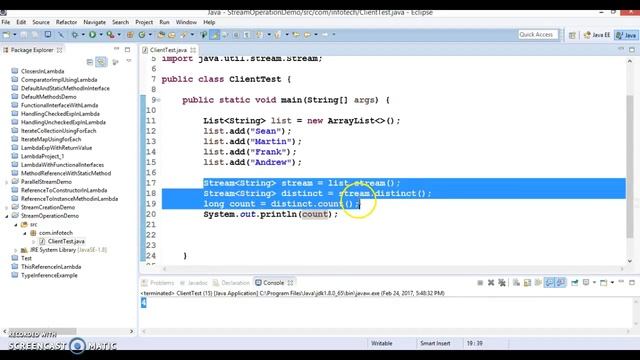Click the New file toolbar icon
640x360 pixels.
click(7, 35)
